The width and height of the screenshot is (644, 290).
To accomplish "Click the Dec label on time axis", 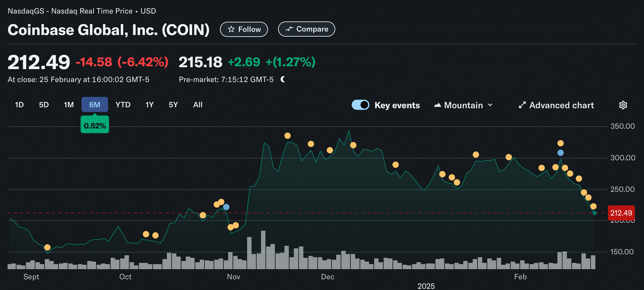I will [x=328, y=277].
